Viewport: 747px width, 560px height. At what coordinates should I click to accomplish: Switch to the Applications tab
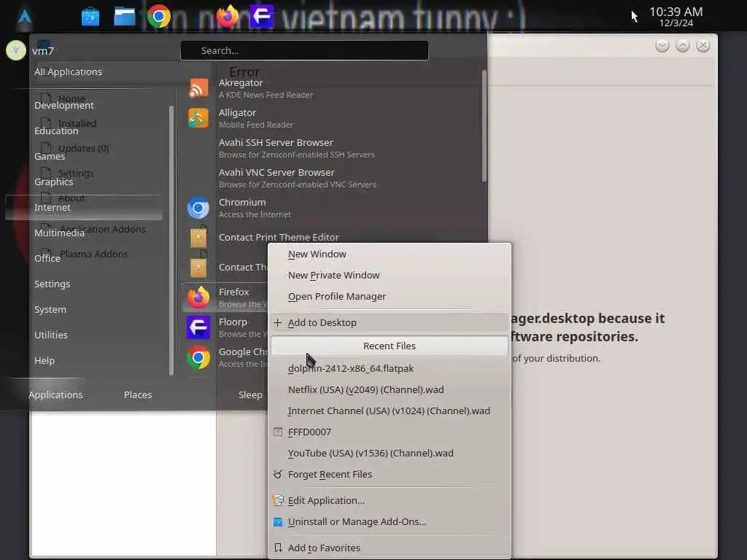(x=55, y=394)
